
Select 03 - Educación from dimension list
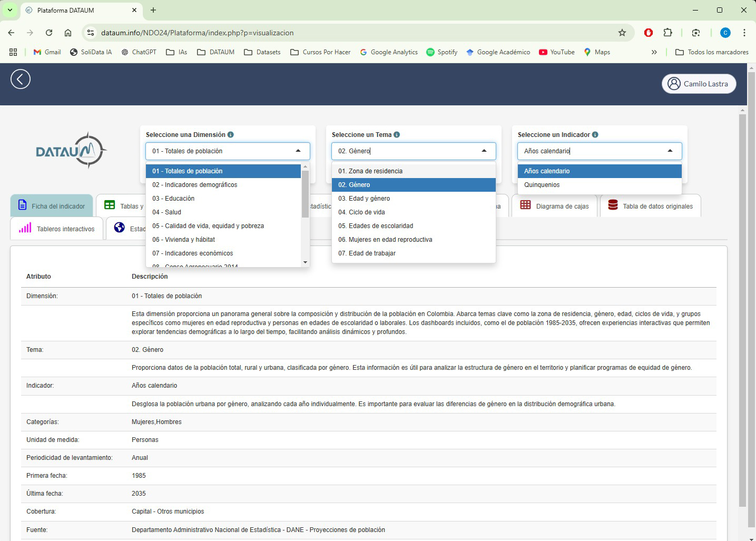coord(173,199)
